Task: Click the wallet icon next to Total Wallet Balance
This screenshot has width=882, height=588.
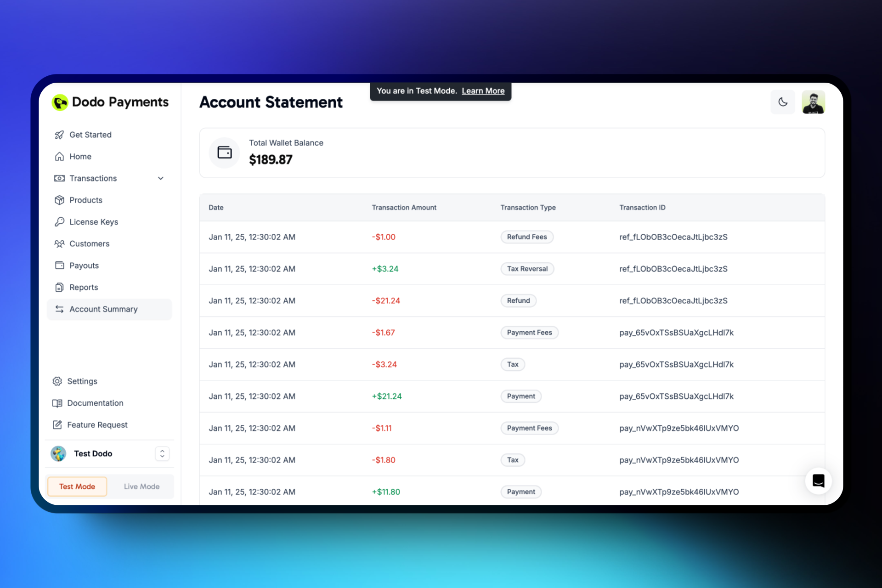Action: [224, 153]
